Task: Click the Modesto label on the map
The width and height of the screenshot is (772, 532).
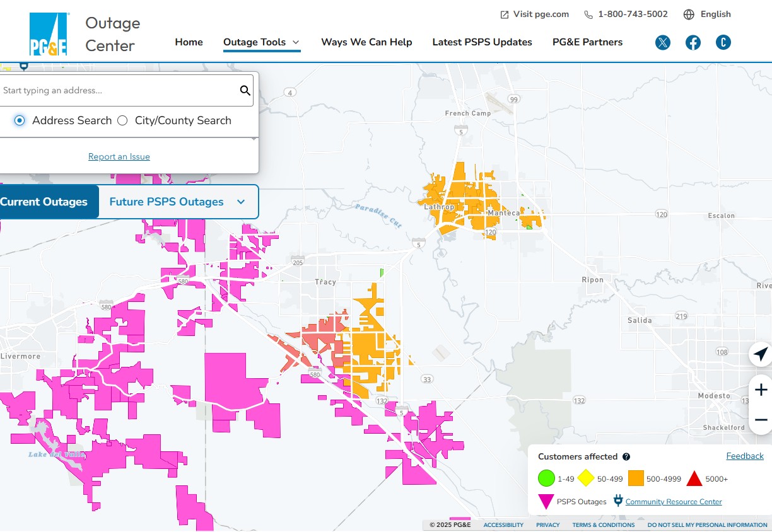Action: click(x=714, y=396)
